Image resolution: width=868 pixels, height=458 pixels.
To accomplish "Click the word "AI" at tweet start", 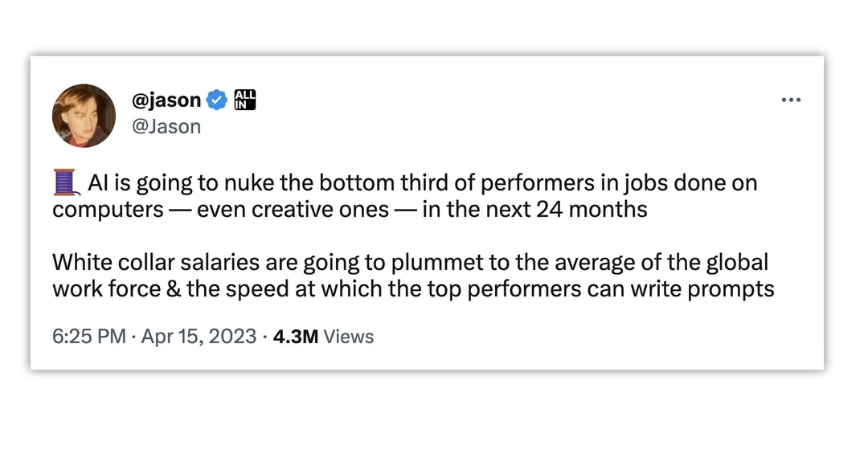I will [98, 183].
